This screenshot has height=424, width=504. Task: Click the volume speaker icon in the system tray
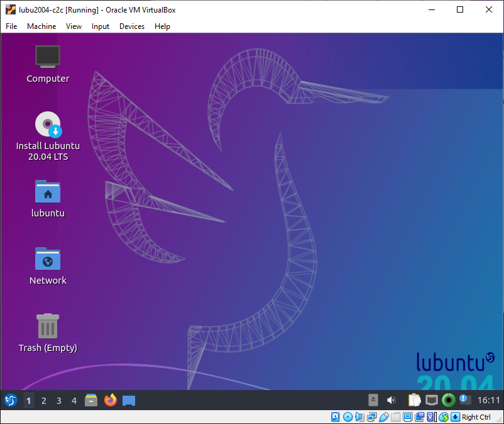(391, 400)
